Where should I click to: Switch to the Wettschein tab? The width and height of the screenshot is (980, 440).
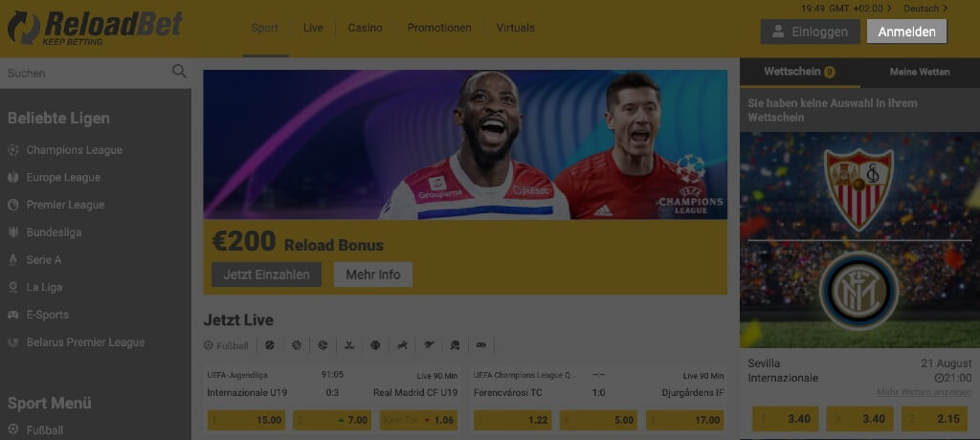click(800, 72)
